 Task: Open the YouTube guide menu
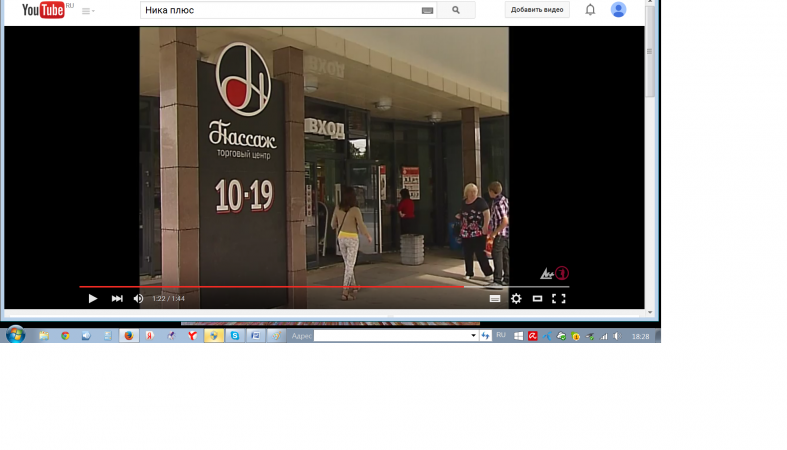click(88, 11)
